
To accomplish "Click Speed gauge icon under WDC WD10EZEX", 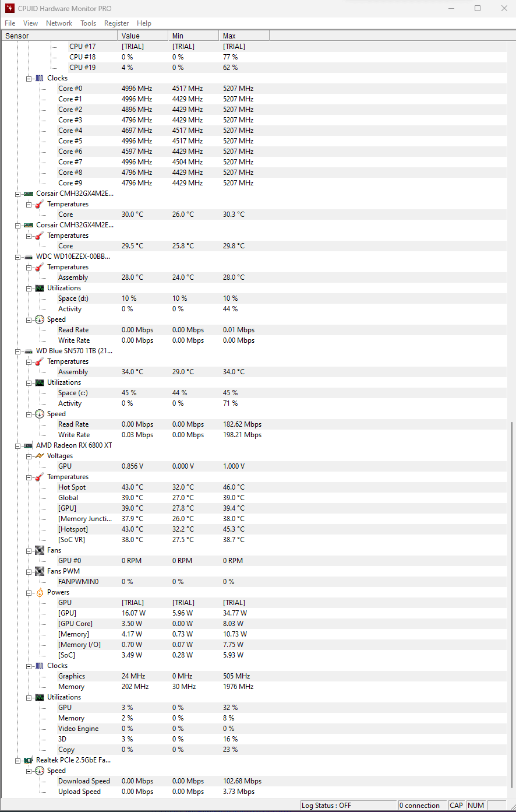I will [39, 319].
